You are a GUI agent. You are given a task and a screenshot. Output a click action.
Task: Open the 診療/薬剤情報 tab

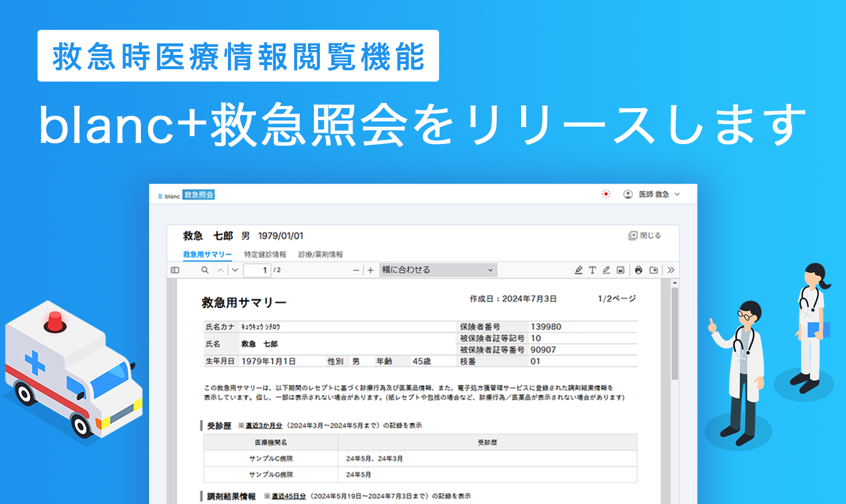pyautogui.click(x=322, y=253)
